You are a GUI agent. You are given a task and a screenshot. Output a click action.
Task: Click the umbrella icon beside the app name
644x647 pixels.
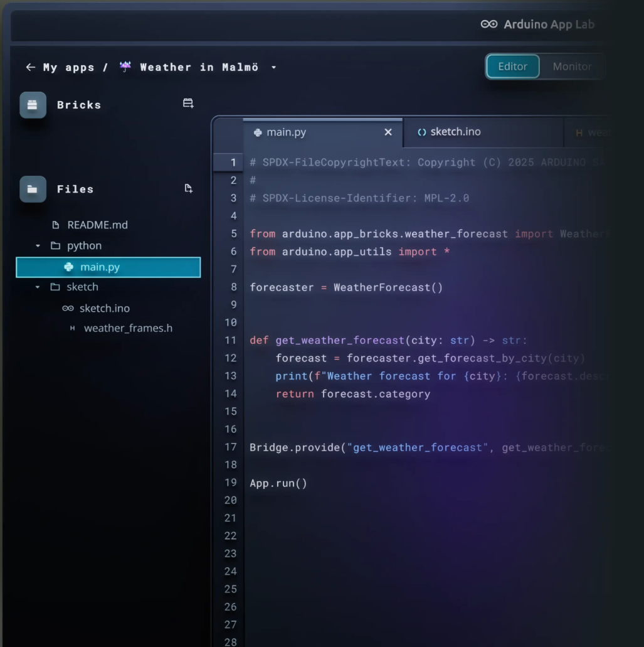coord(125,67)
